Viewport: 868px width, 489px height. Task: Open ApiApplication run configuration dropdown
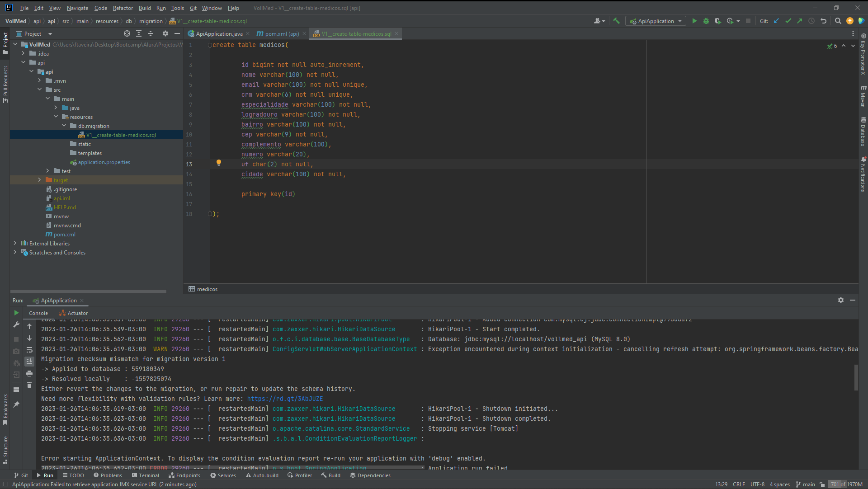pyautogui.click(x=656, y=21)
